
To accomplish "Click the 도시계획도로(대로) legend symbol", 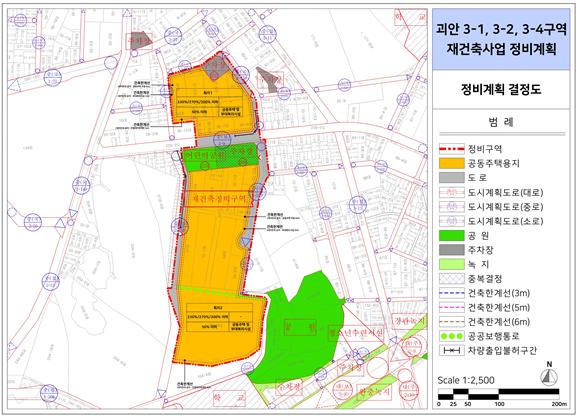I will pos(452,192).
